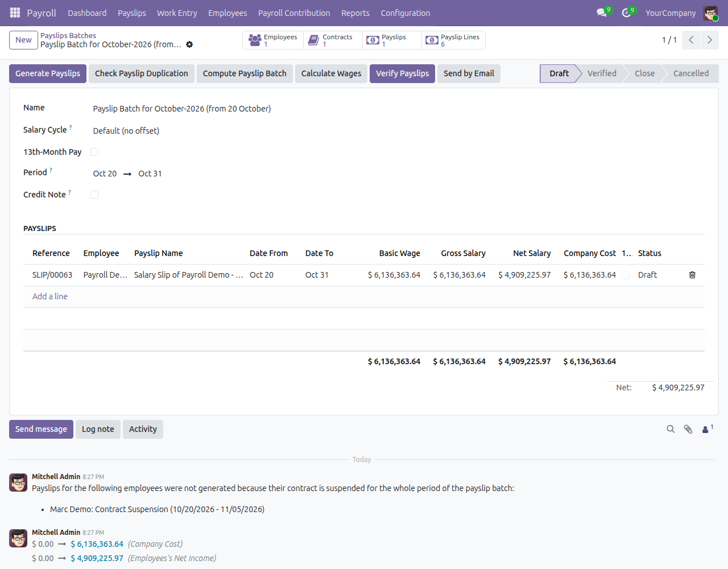728x569 pixels.
Task: Search messages with magnifier icon in chatter
Action: point(671,429)
